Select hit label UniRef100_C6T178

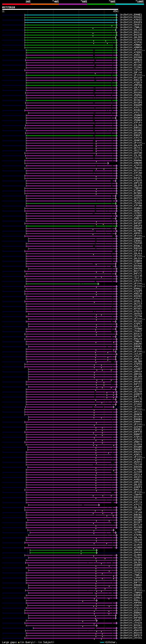click(x=131, y=158)
